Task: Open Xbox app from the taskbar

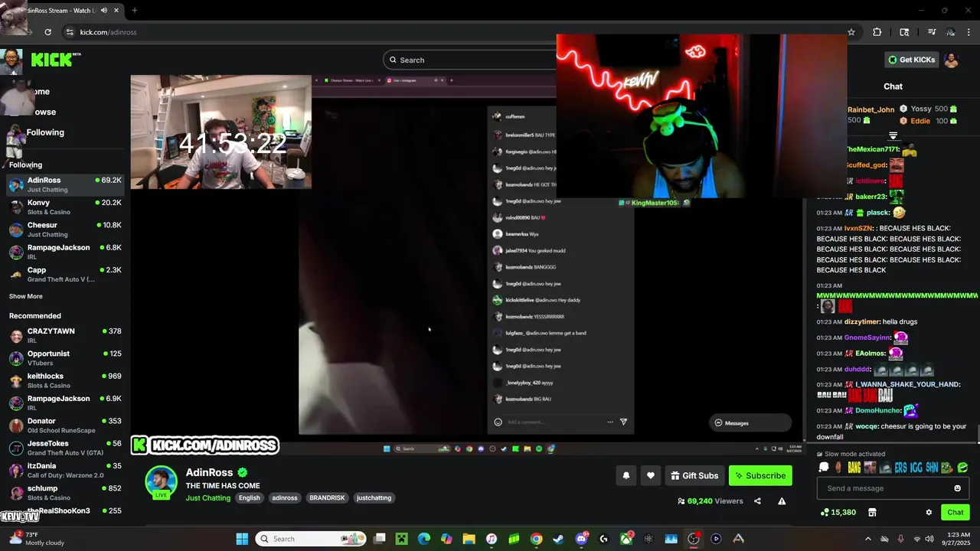Action: (626, 539)
